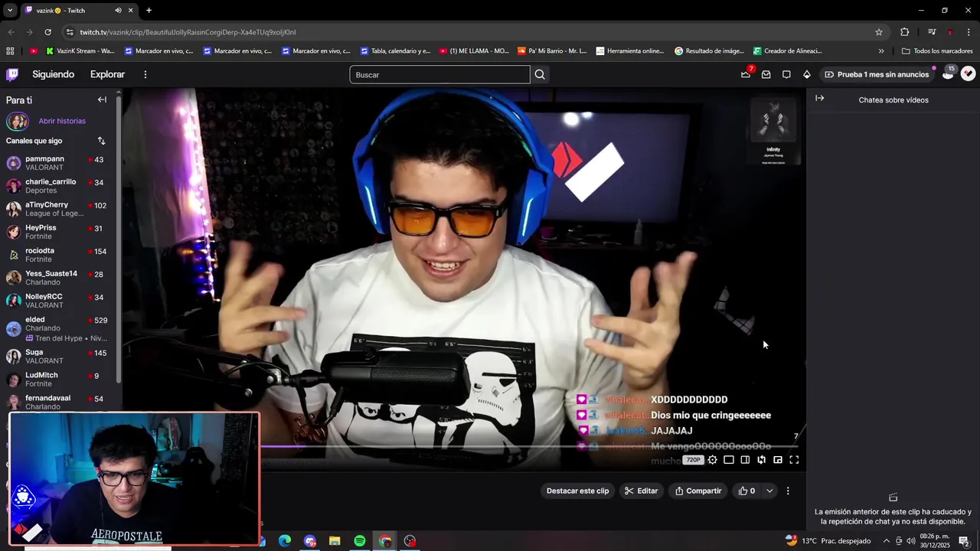Image resolution: width=980 pixels, height=551 pixels.
Task: Open fernandavaal channel in sidebar
Action: pyautogui.click(x=59, y=402)
